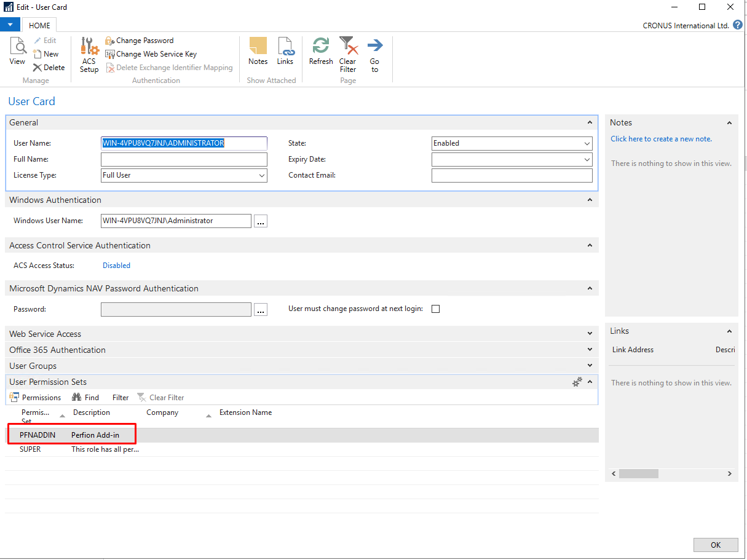
Task: Toggle User must change password checkbox
Action: click(x=436, y=309)
